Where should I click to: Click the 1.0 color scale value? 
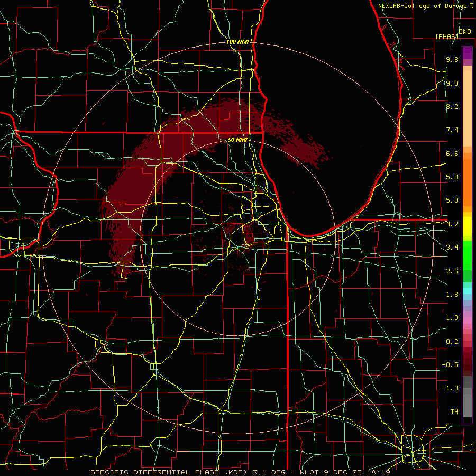pos(452,318)
